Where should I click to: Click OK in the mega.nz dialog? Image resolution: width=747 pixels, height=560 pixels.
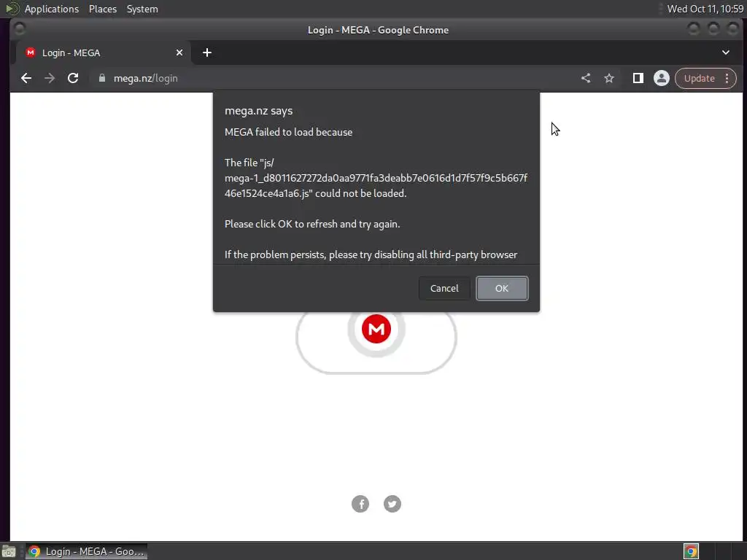point(502,288)
